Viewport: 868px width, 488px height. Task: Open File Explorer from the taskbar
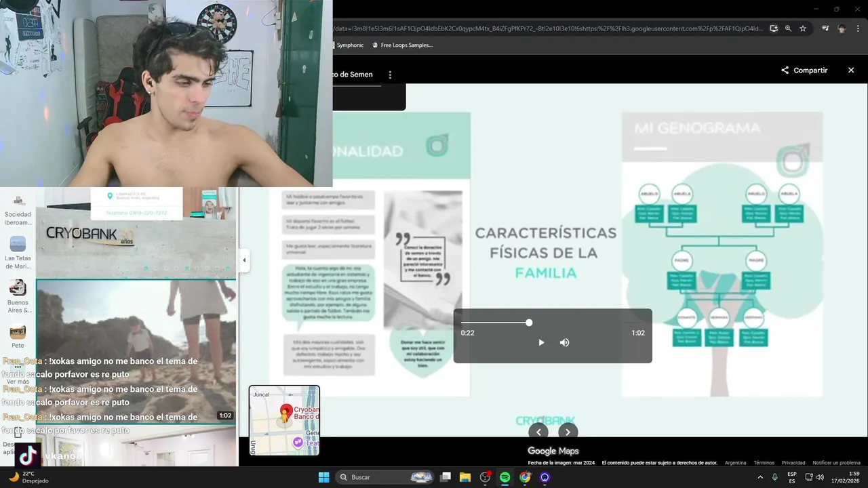click(465, 477)
